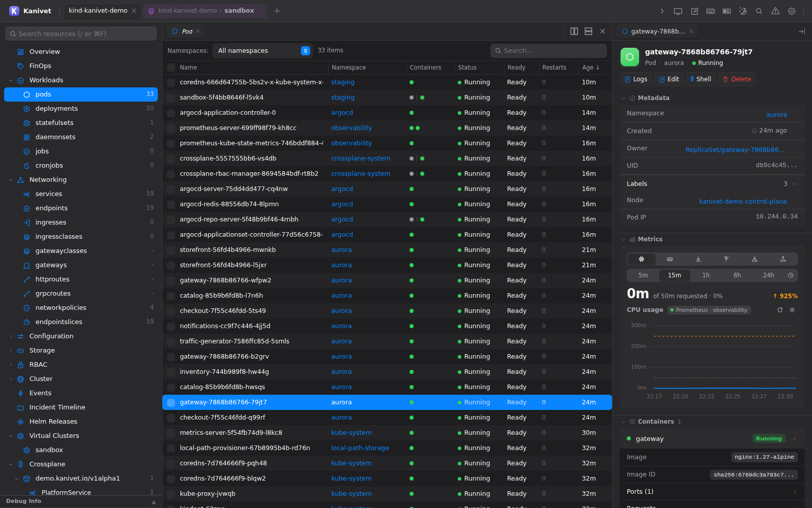Image resolution: width=812 pixels, height=508 pixels.
Task: Click the keyboard shortcuts icon in top bar
Action: click(x=710, y=11)
